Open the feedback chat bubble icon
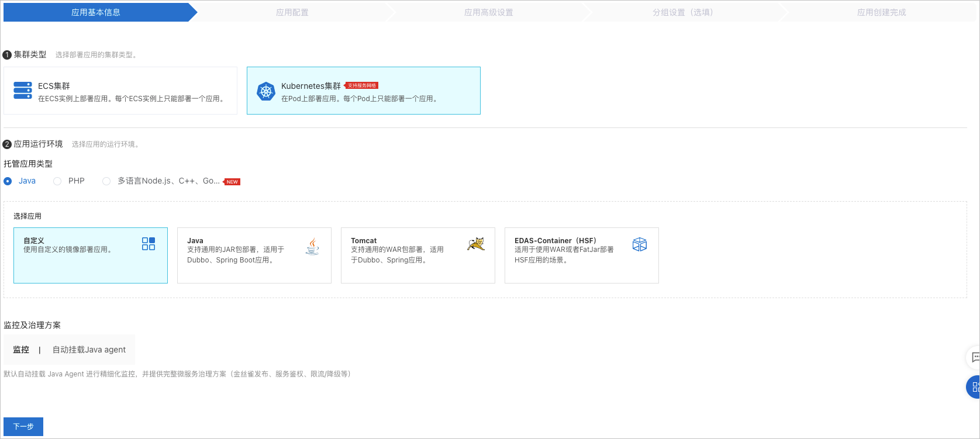Image resolution: width=980 pixels, height=439 pixels. (x=975, y=357)
